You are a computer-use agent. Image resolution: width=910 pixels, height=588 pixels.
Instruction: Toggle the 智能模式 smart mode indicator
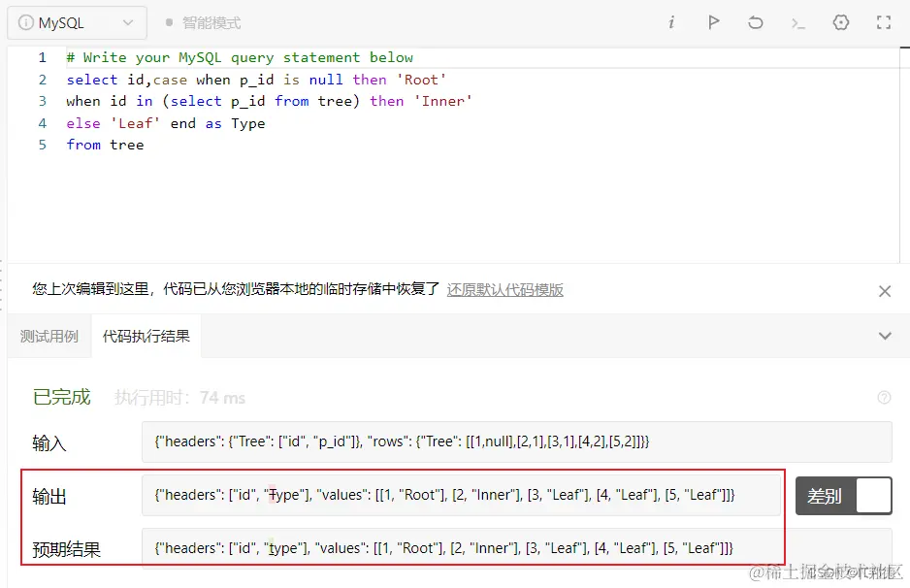tap(203, 23)
